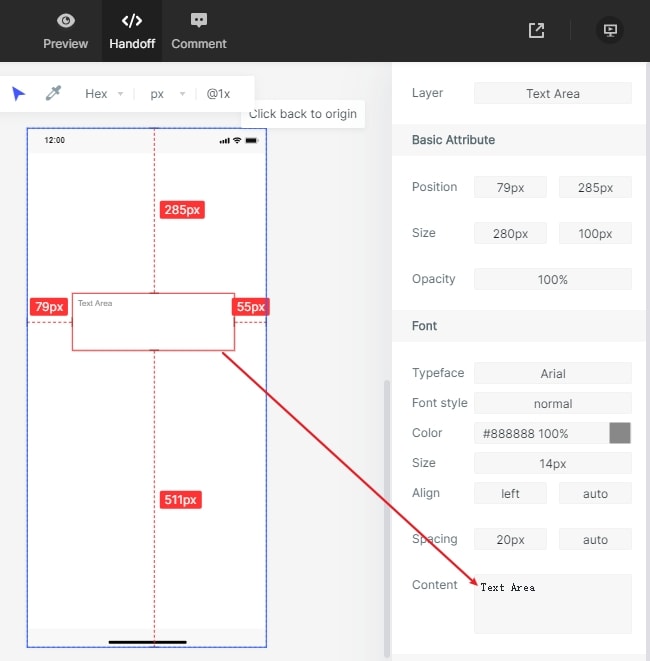Select the blue pointer arrow tool
This screenshot has height=661, width=650.
click(18, 94)
